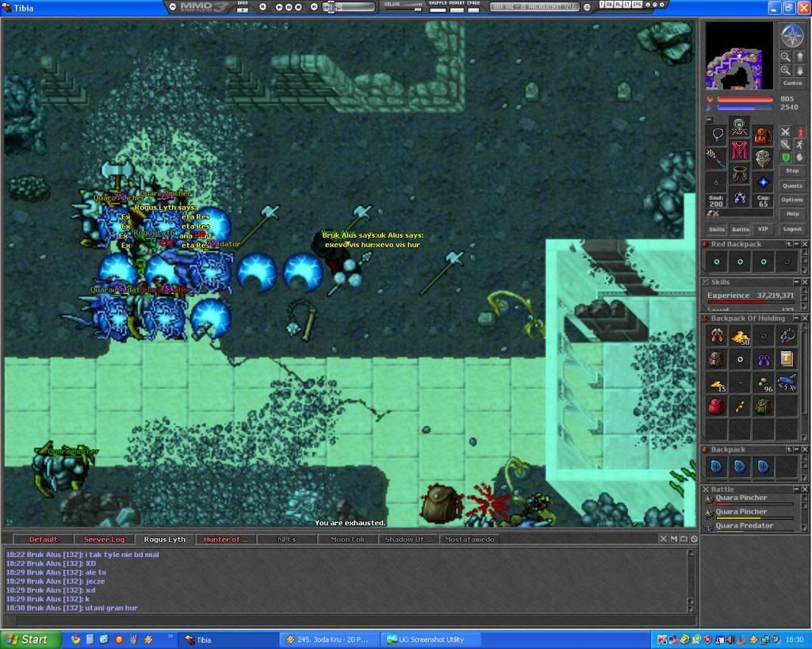The image size is (812, 649).
Task: Target Quara Predator in Battle list
Action: click(750, 526)
